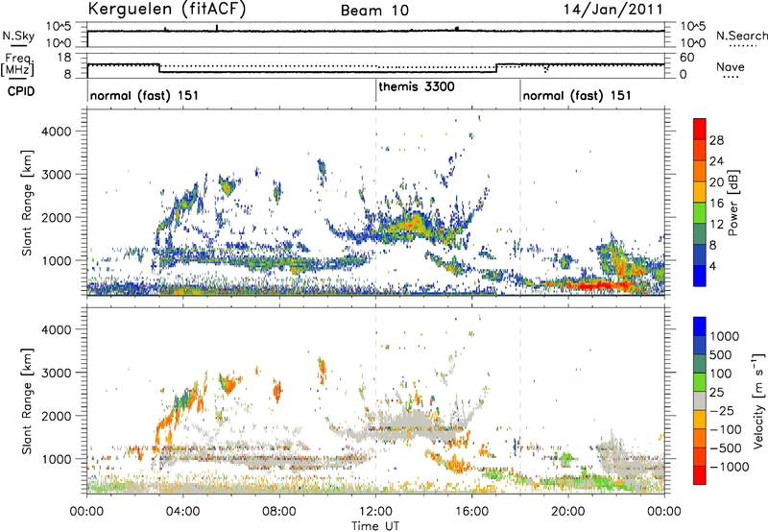This screenshot has width=768, height=532.
Task: Click the second 'normal (fast) 151' label after 18:00
Action: pyautogui.click(x=577, y=95)
